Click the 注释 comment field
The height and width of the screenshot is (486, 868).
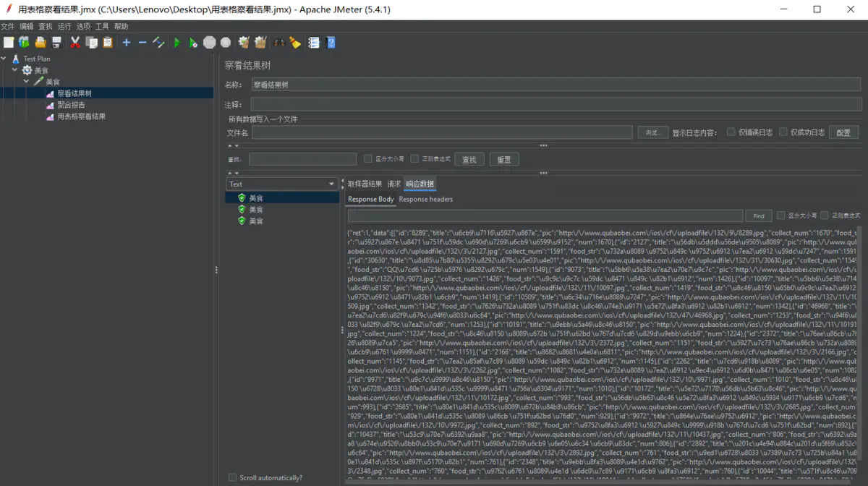click(556, 105)
